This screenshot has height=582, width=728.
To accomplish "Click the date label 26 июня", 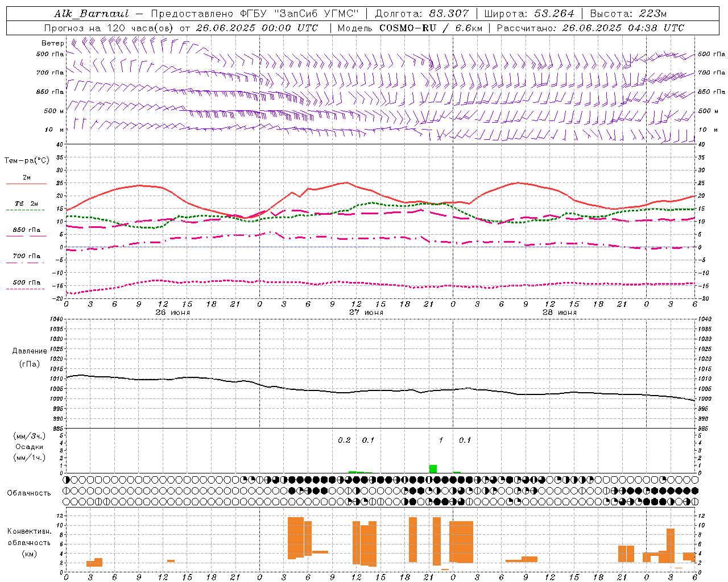I will (172, 313).
